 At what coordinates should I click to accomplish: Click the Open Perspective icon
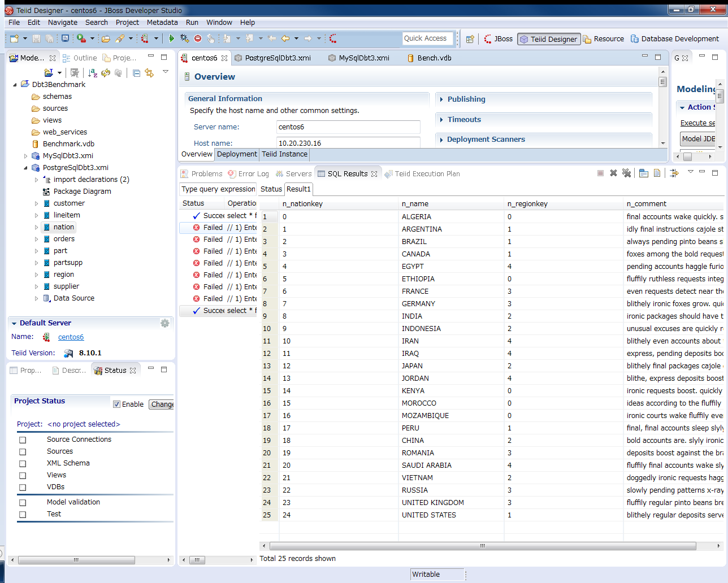pos(470,39)
